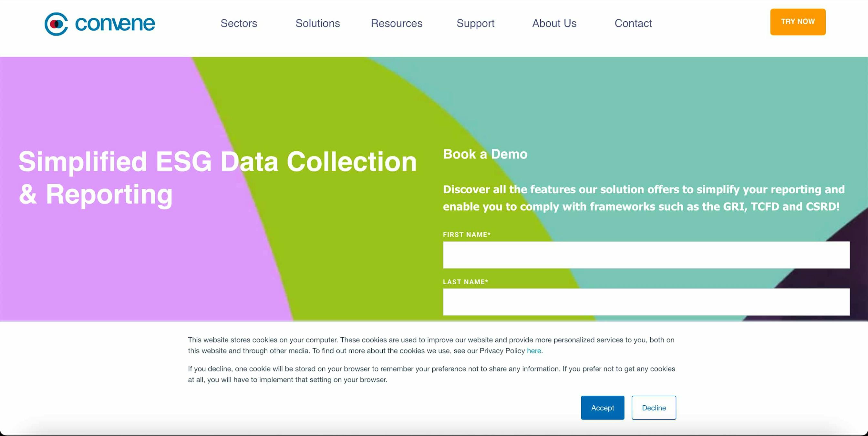Open the Privacy Policy via 'here' link
Image resolution: width=868 pixels, height=436 pixels.
pyautogui.click(x=534, y=350)
